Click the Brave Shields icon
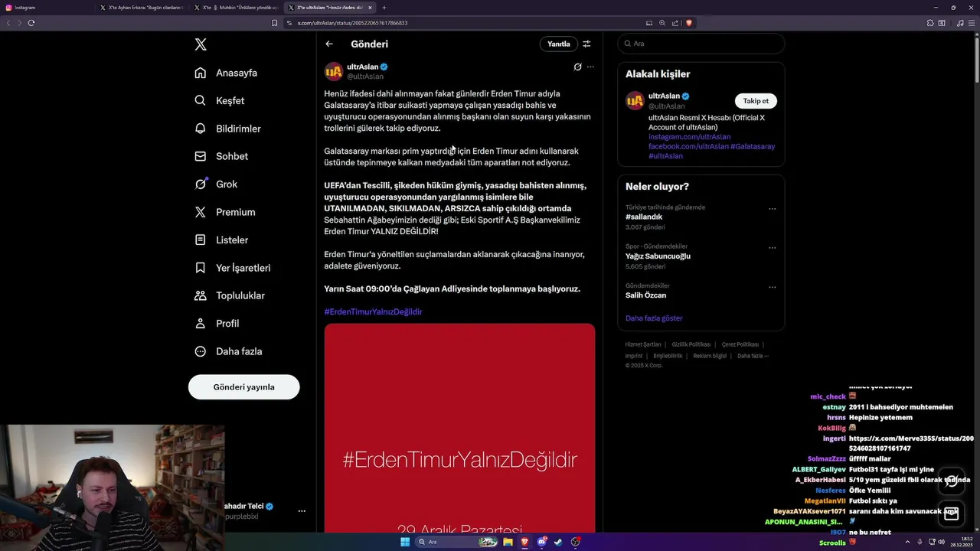The height and width of the screenshot is (551, 980). [688, 23]
